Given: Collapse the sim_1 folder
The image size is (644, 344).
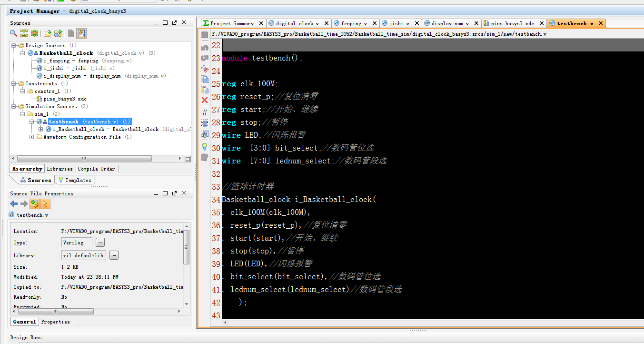Looking at the screenshot, I should point(23,114).
